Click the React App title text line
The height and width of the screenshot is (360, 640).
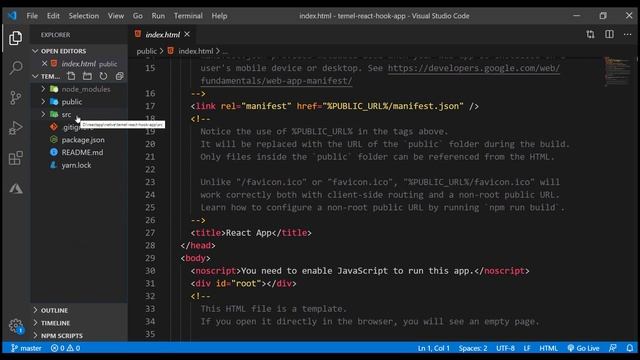(251, 233)
